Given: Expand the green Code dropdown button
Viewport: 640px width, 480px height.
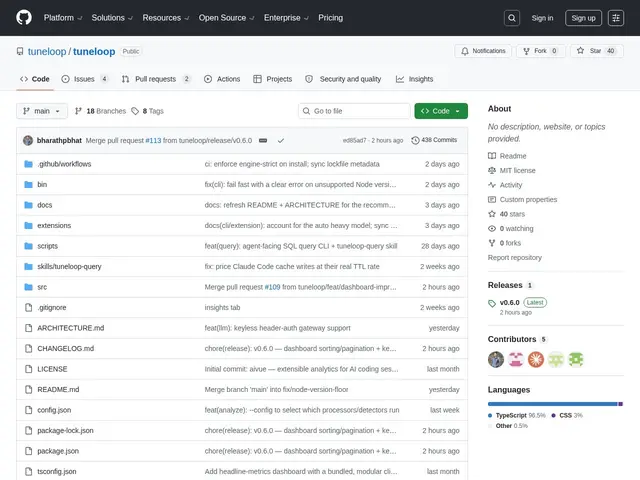Looking at the screenshot, I should click(x=441, y=111).
